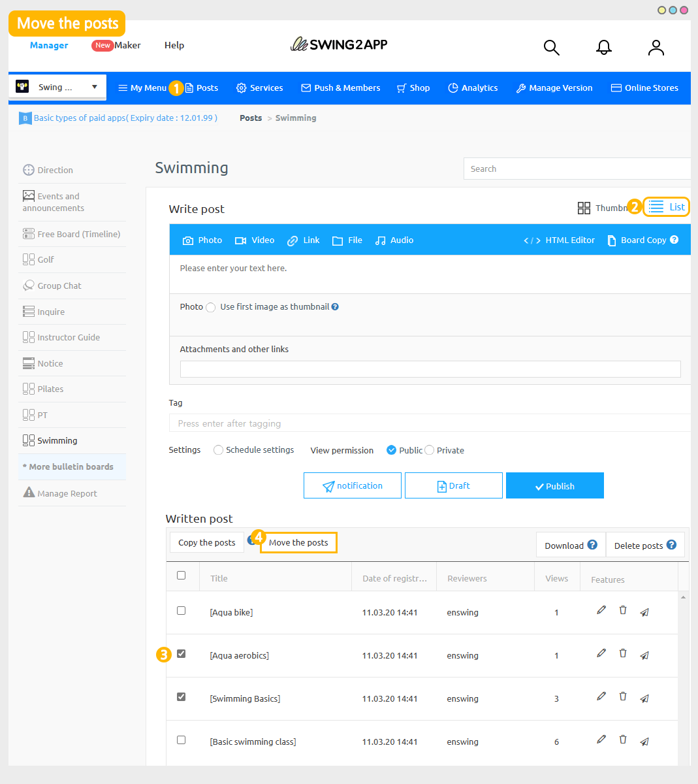Viewport: 698px width, 784px height.
Task: Click the Board Copy help icon
Action: coord(674,240)
